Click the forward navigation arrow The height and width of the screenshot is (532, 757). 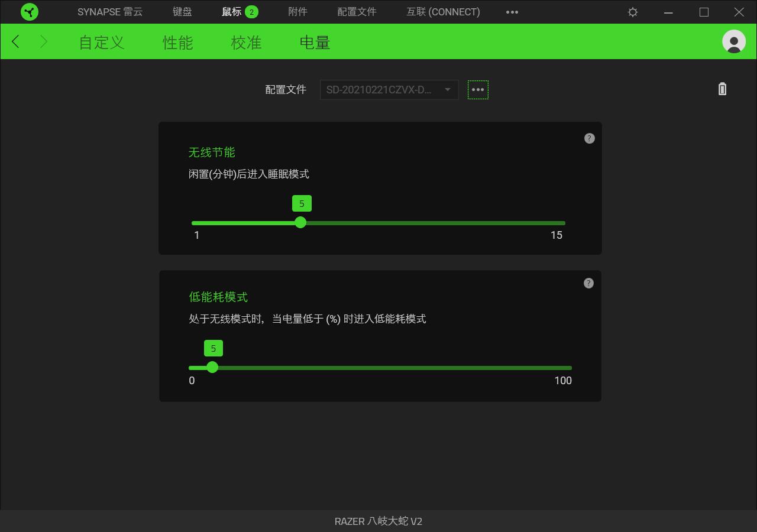tap(43, 41)
